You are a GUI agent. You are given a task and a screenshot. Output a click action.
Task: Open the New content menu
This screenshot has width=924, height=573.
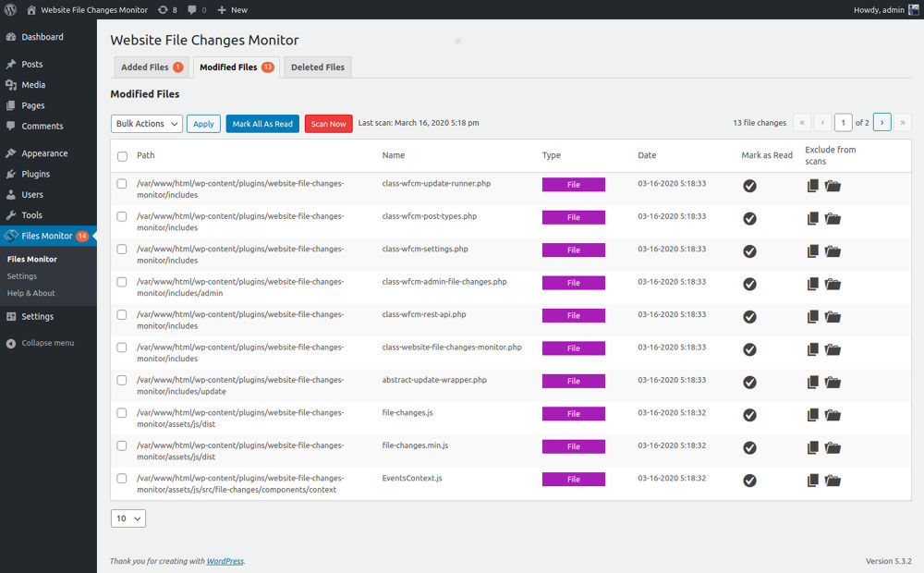[x=232, y=9]
